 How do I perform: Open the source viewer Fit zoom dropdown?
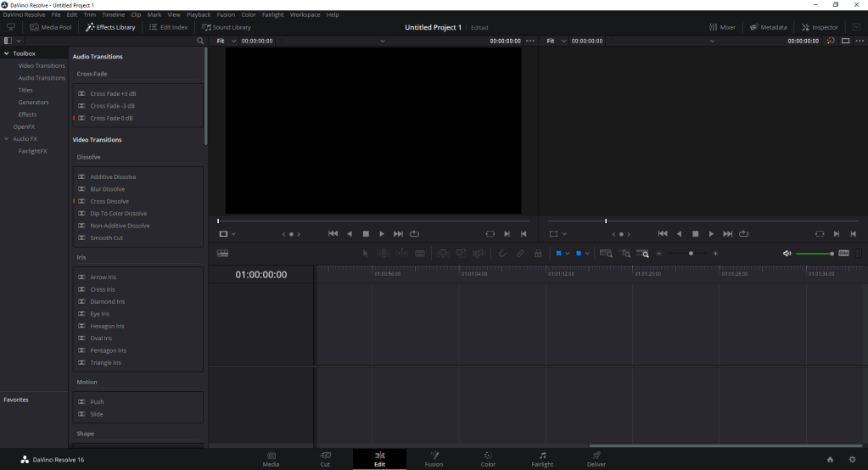(225, 41)
